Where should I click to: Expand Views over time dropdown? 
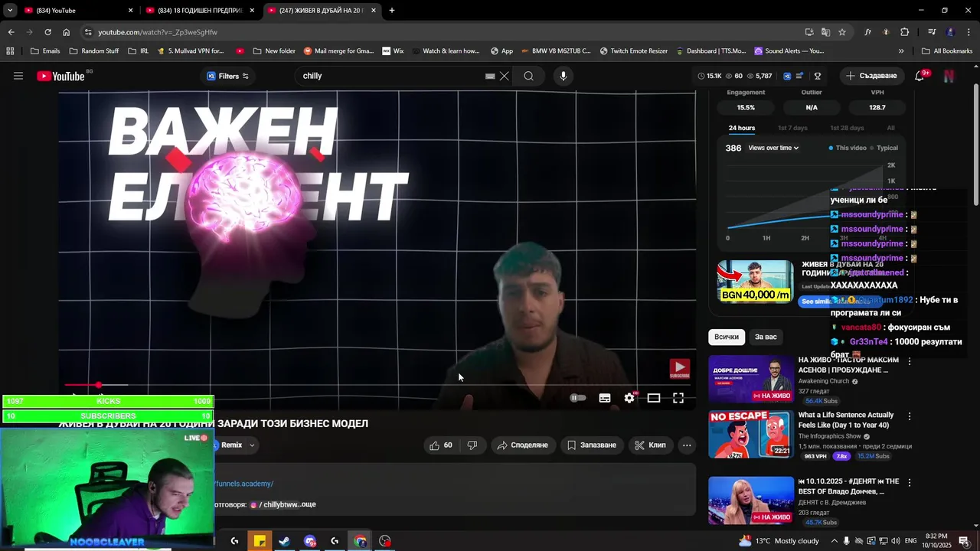pos(773,148)
